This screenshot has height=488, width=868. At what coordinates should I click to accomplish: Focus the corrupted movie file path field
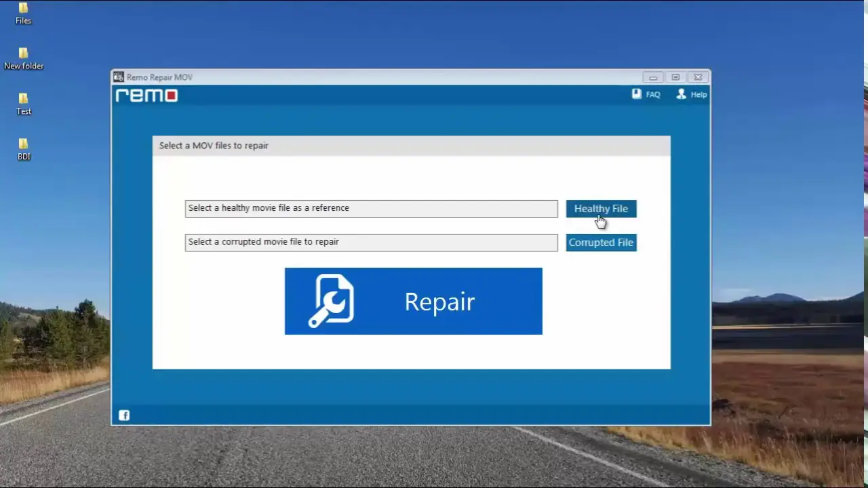pos(372,243)
